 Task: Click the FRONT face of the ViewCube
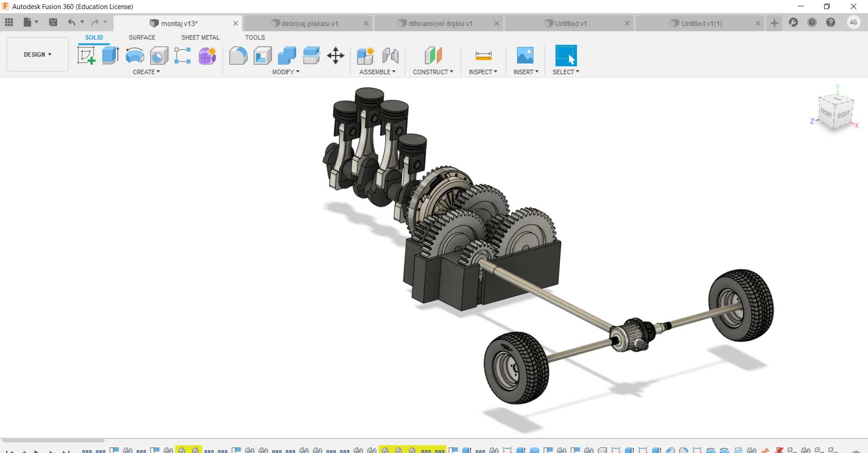[x=826, y=114]
